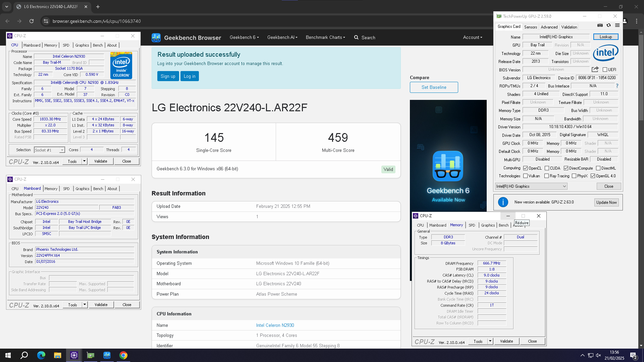Image resolution: width=644 pixels, height=362 pixels.
Task: Reload the browser page
Action: point(32,21)
